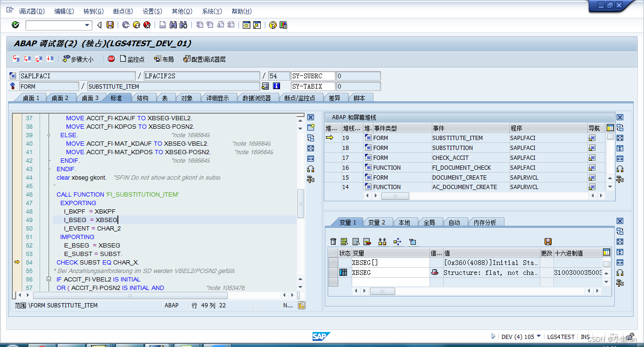
Task: Click the source code vertical scrollbar handle
Action: click(x=300, y=203)
